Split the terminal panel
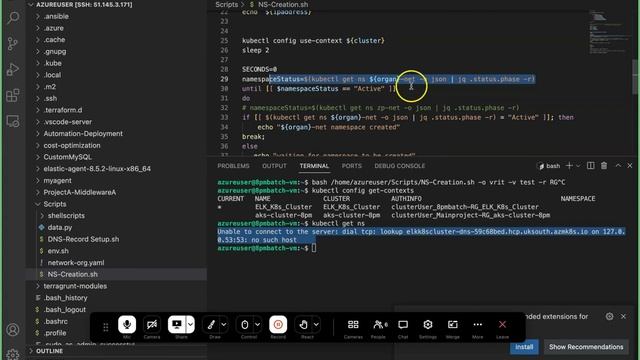Screen dimensions: 640x360 tap(591, 165)
